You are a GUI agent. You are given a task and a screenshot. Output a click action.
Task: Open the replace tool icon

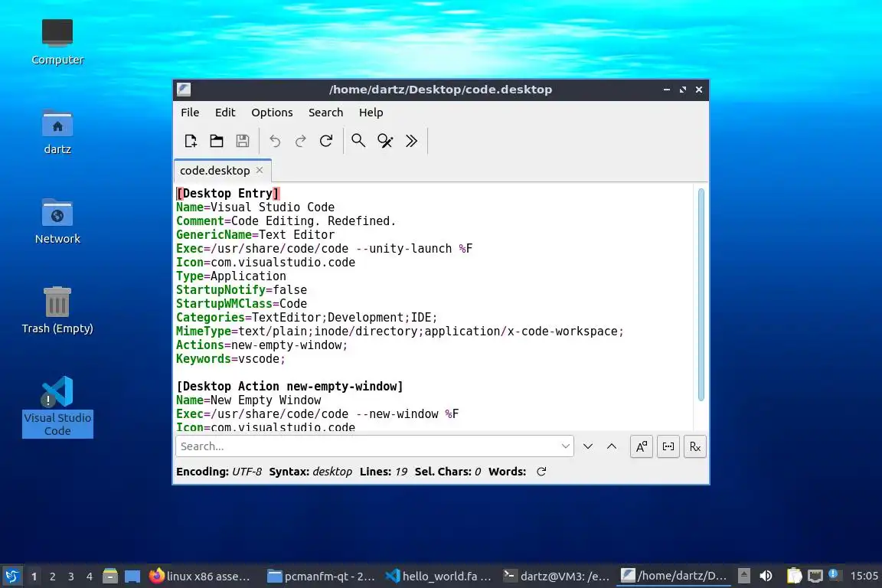[385, 141]
